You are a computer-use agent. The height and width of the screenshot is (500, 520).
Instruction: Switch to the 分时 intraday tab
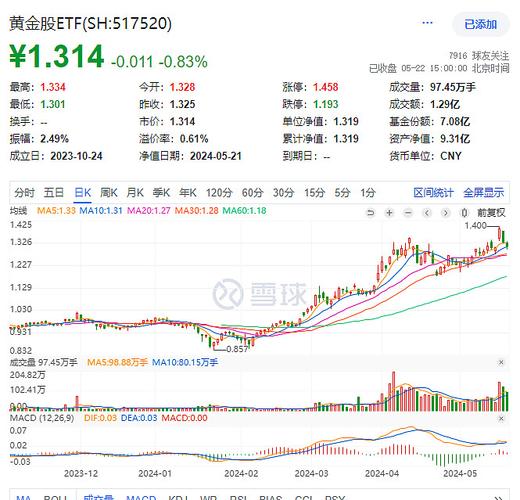(24, 193)
